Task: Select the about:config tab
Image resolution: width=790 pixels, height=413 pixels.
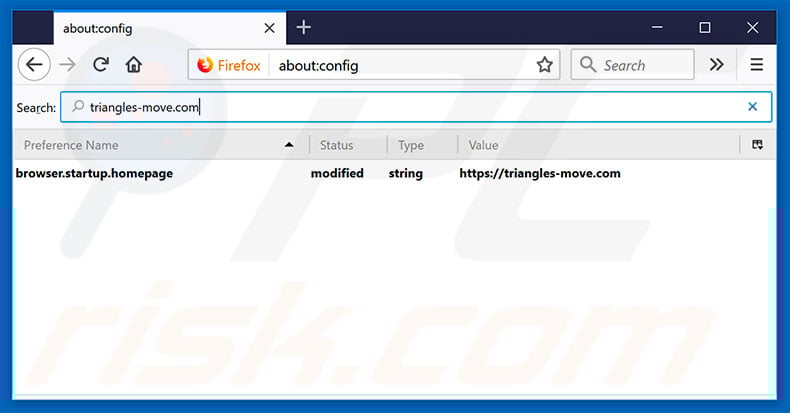Action: click(169, 28)
